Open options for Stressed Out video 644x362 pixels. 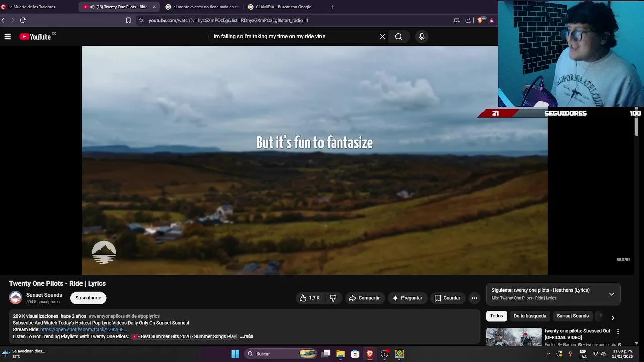[618, 332]
